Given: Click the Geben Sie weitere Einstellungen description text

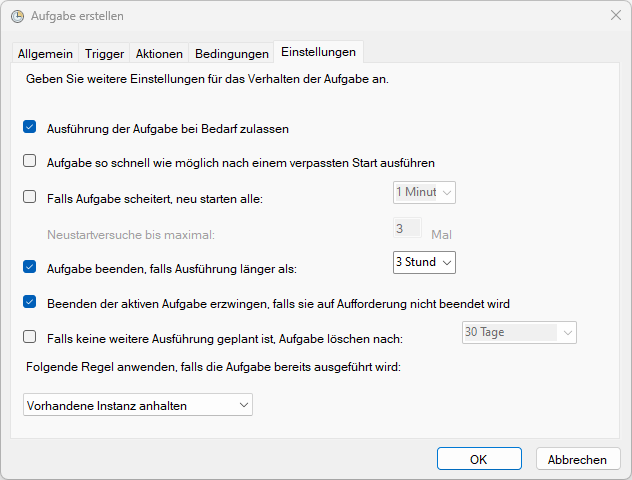Looking at the screenshot, I should [207, 79].
